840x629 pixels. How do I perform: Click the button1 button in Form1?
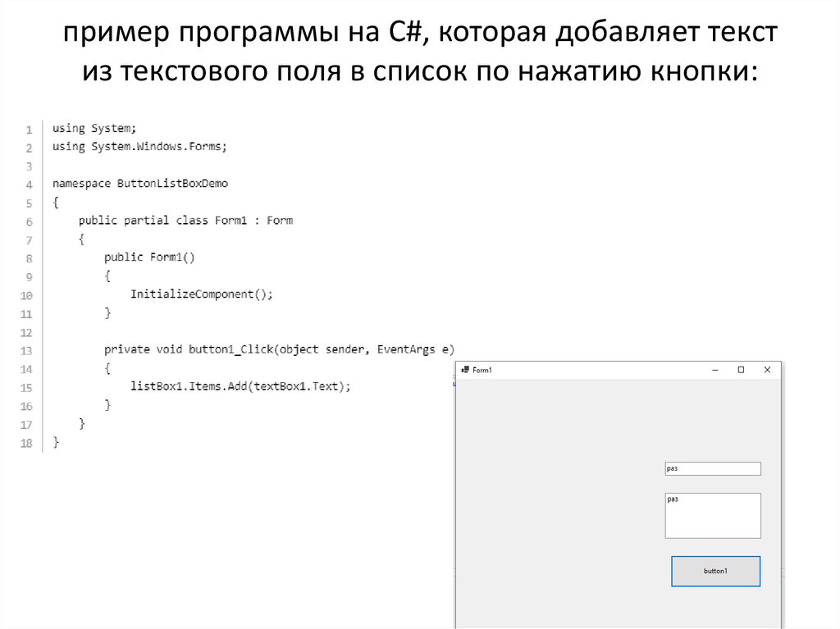coord(715,571)
